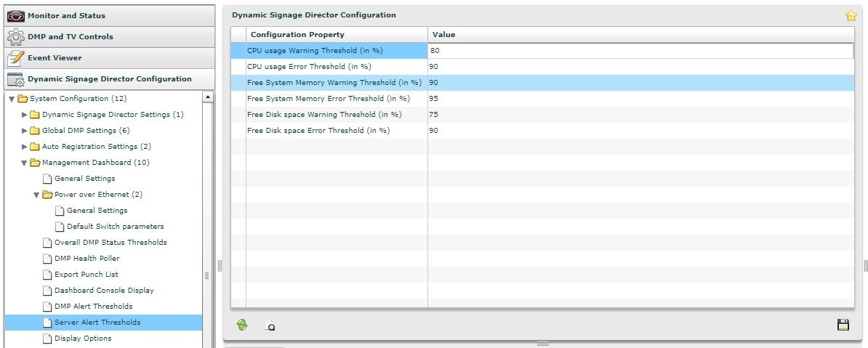Viewport: 868px width, 348px height.
Task: Open Display Options
Action: click(x=83, y=339)
